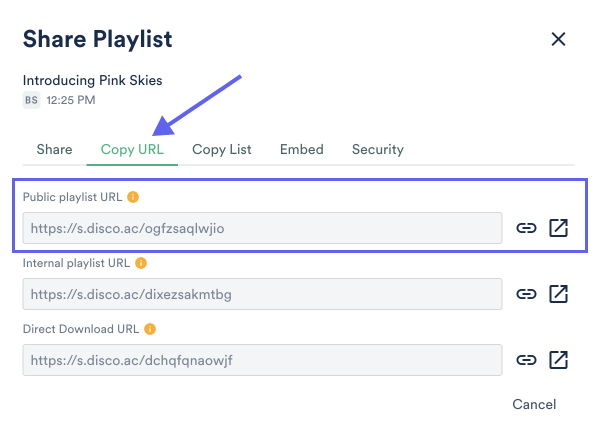Open the Copy List tab
596x441 pixels.
(222, 149)
